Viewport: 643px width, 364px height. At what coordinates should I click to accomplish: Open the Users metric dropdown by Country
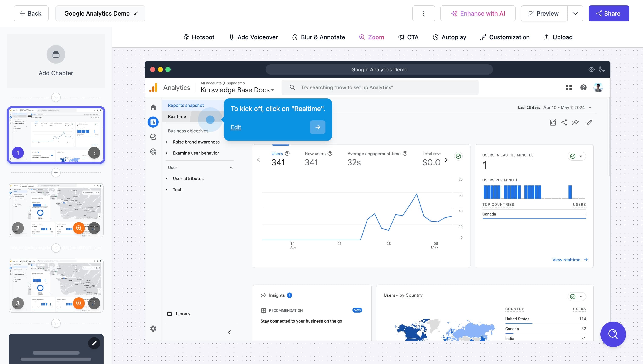391,295
